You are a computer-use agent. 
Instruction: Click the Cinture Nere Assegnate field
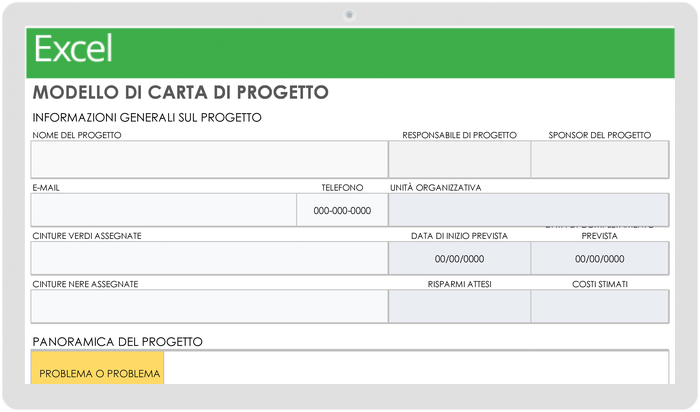(209, 306)
